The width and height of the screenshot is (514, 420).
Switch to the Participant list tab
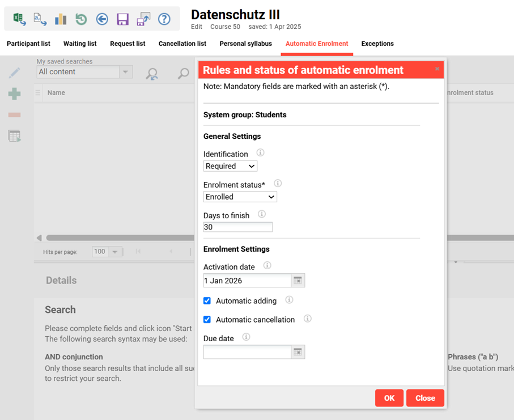point(28,44)
